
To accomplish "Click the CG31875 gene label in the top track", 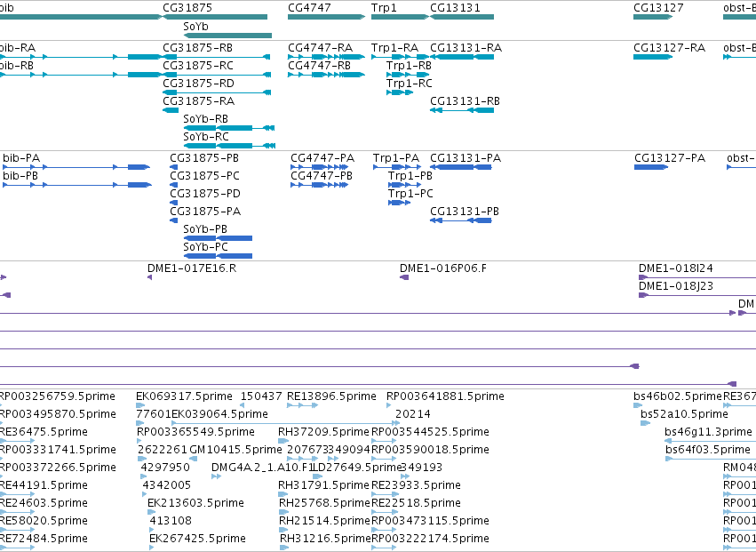I will pos(187,8).
